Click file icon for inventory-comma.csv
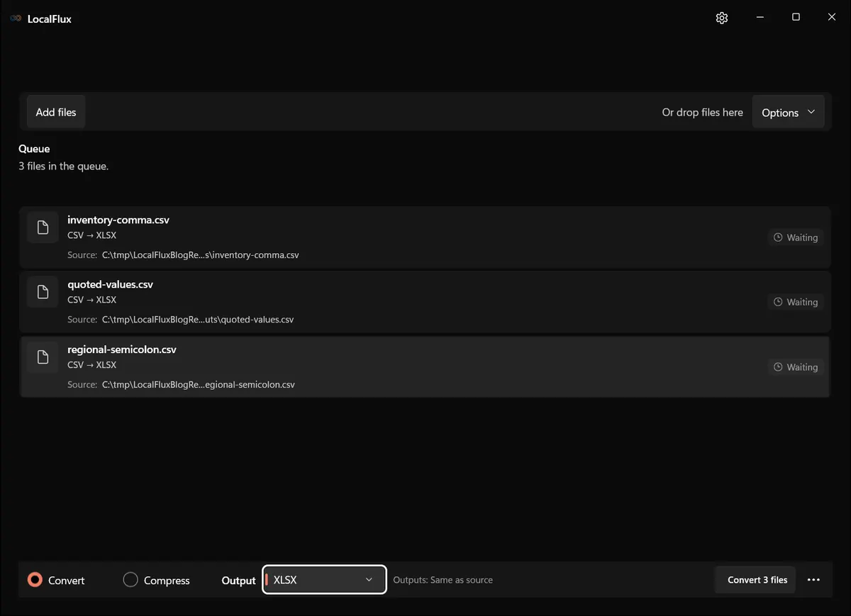This screenshot has height=616, width=851. coord(43,227)
